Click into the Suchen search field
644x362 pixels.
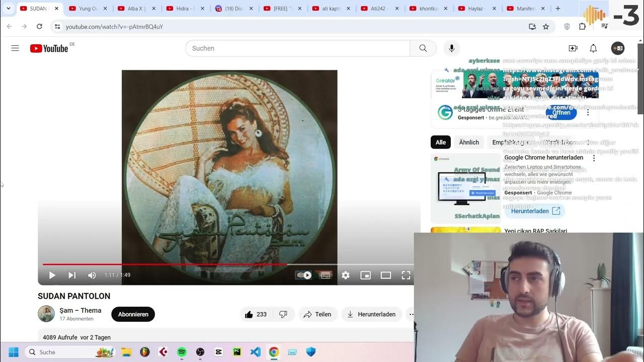tap(298, 48)
